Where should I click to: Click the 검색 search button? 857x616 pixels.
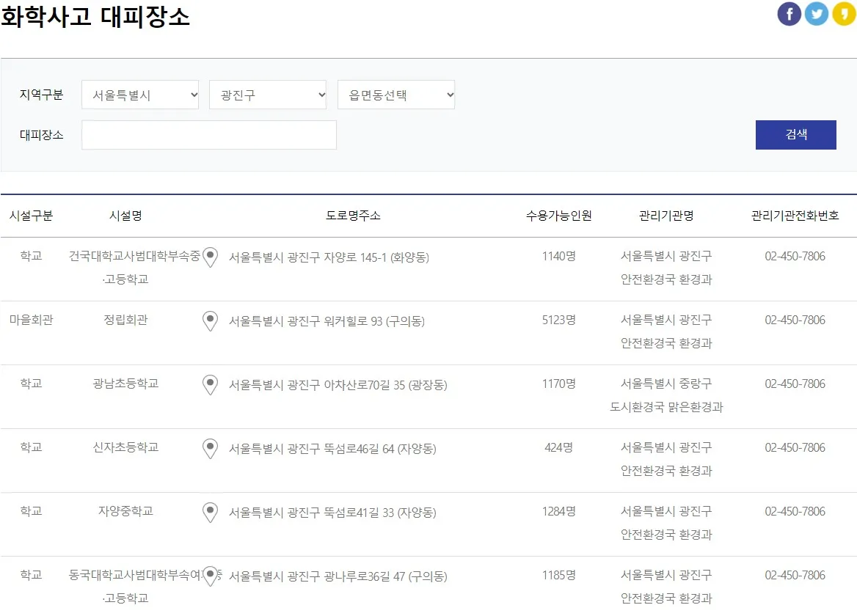click(x=796, y=134)
